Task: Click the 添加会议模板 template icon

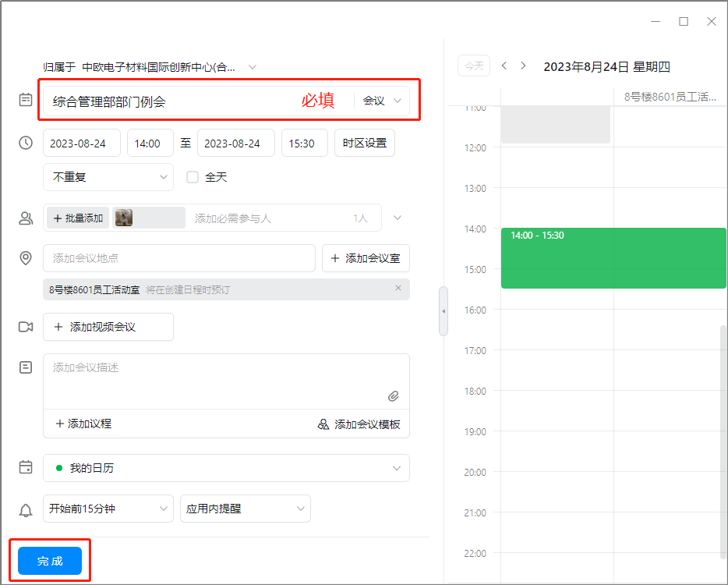Action: [x=323, y=424]
